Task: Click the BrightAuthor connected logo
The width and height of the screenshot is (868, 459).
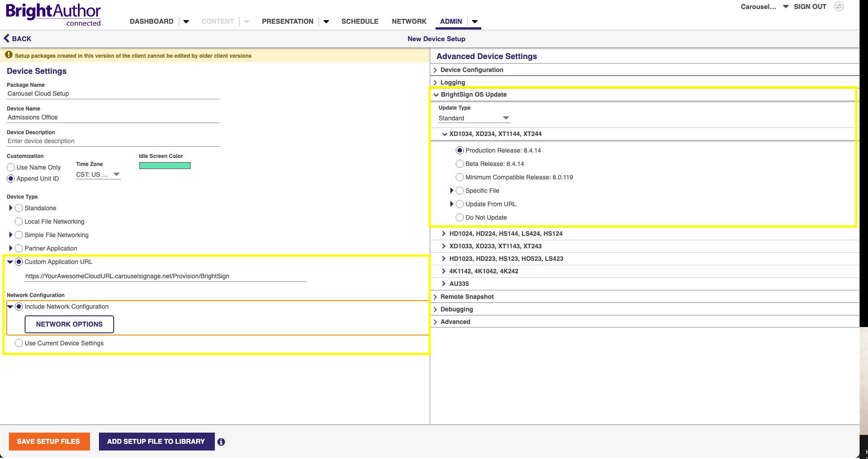Action: click(53, 15)
